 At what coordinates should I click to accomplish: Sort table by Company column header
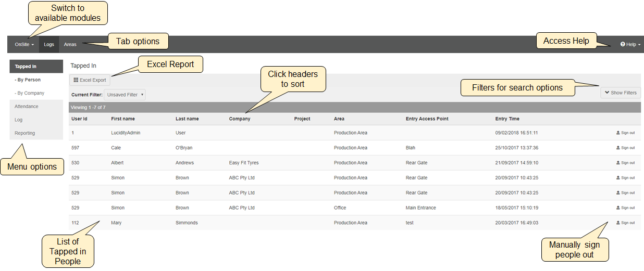pos(240,119)
